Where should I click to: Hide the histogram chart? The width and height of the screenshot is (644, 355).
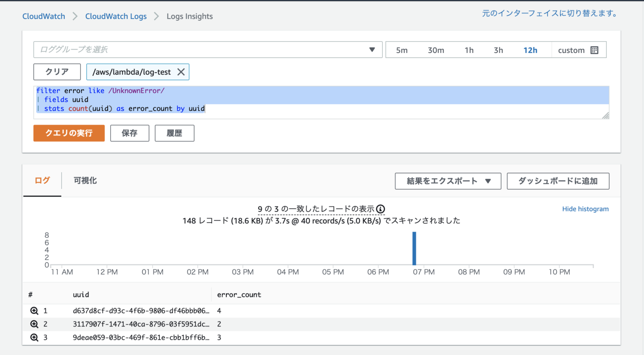[x=585, y=209]
